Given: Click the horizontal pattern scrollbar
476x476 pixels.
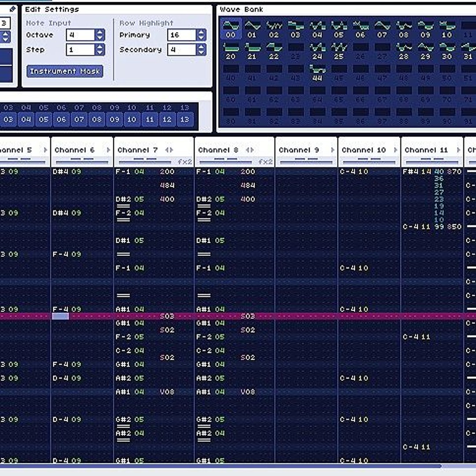Looking at the screenshot, I should [220, 466].
